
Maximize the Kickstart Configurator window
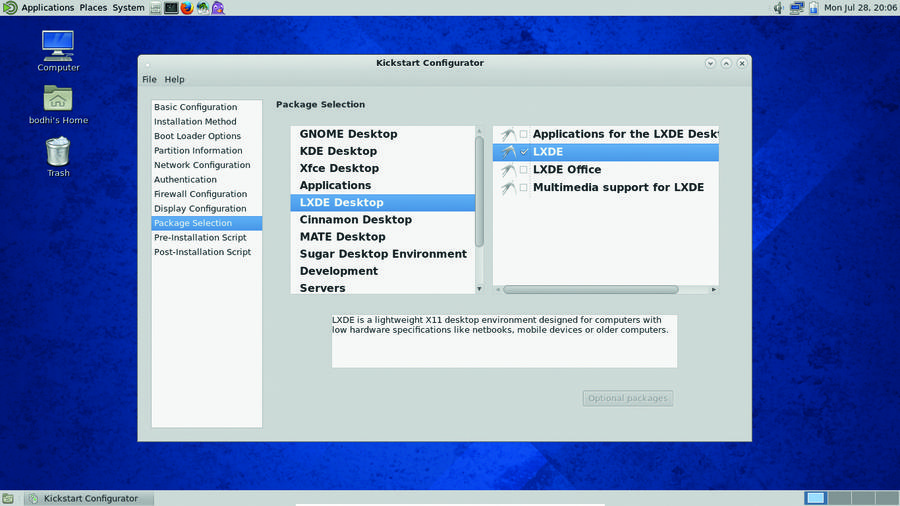(726, 63)
